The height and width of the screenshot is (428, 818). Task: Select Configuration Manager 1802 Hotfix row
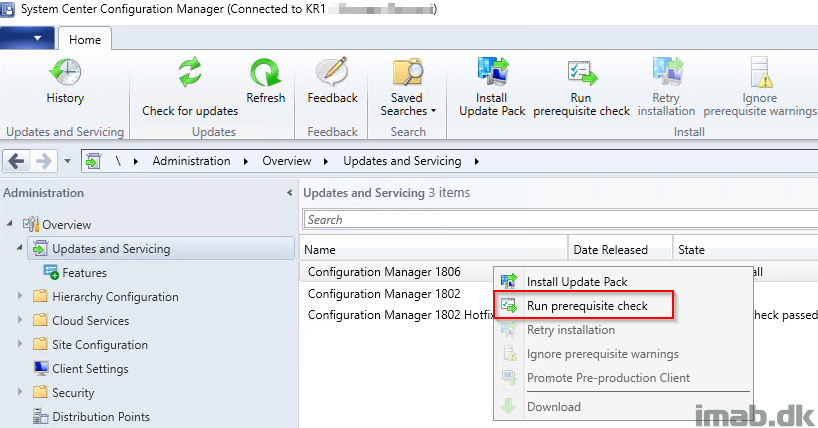coord(396,315)
